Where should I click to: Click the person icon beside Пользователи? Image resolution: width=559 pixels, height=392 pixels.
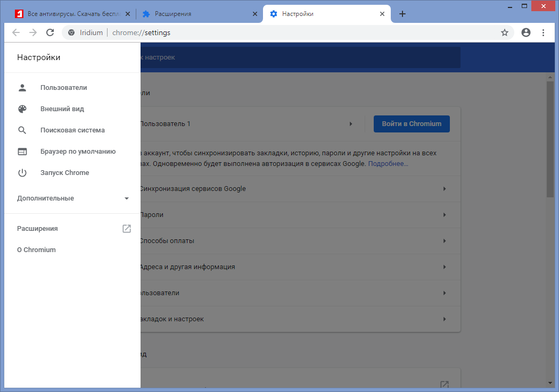tap(22, 88)
